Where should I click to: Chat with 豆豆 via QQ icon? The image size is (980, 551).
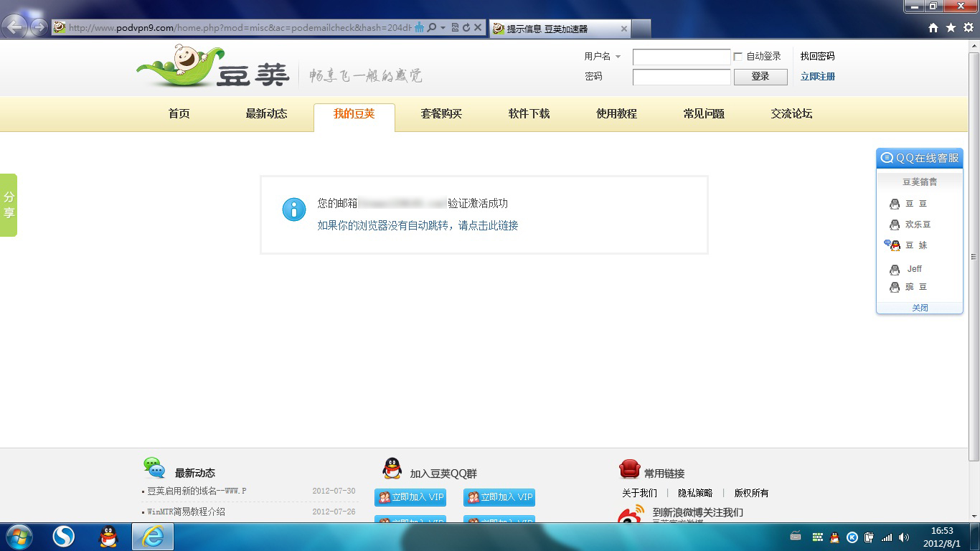pyautogui.click(x=895, y=204)
